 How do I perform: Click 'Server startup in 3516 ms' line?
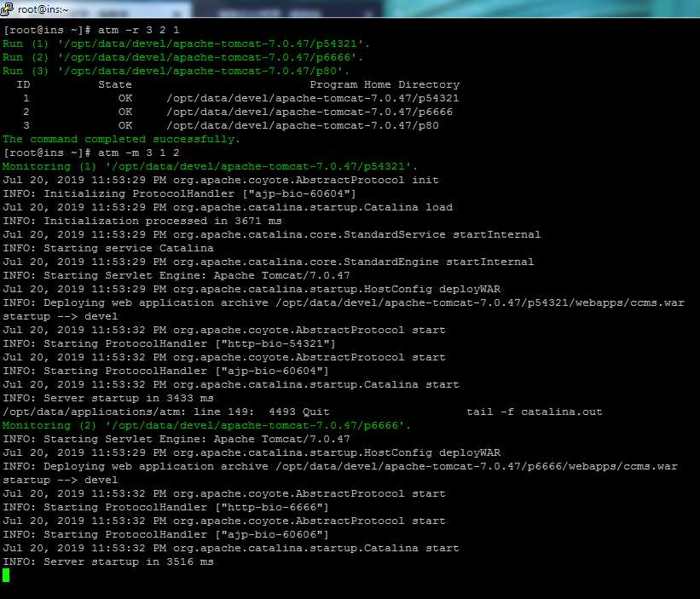[x=108, y=562]
